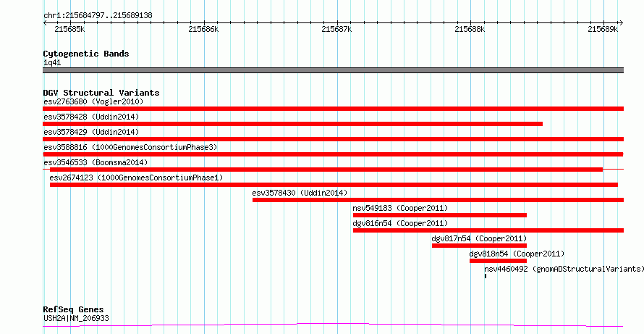Select the esv2763680 (Vogler2010) label
The width and height of the screenshot is (644, 334).
click(93, 101)
